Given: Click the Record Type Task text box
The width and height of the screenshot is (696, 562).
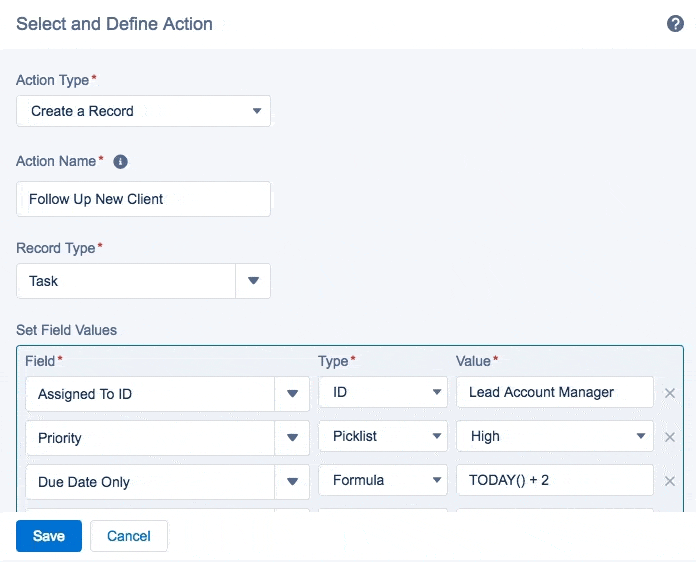Looking at the screenshot, I should click(126, 281).
